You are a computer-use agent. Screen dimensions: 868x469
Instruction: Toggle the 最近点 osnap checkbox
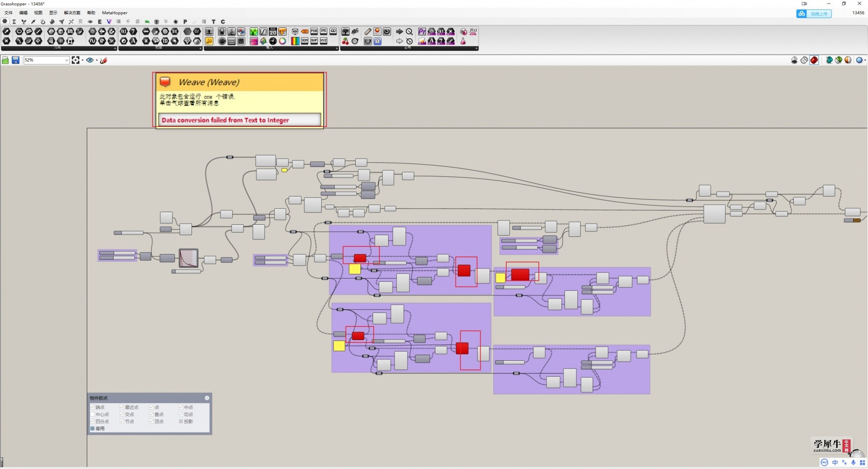[122, 407]
